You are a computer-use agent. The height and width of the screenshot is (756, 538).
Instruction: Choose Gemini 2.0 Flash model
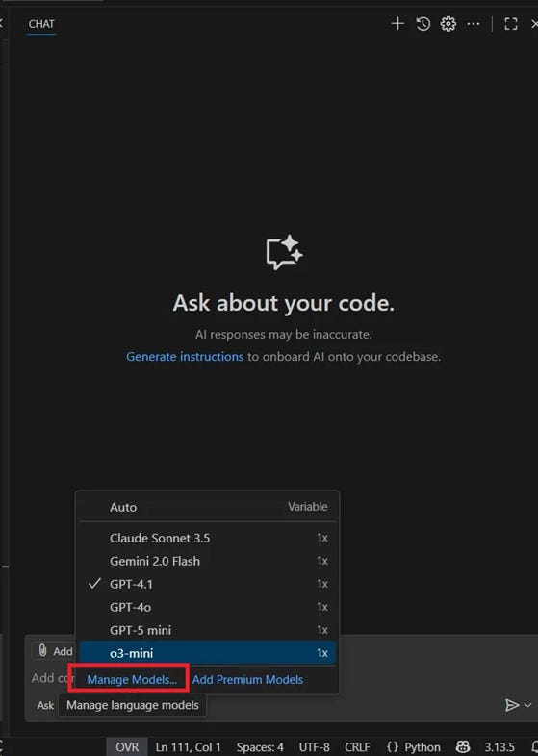(x=208, y=561)
